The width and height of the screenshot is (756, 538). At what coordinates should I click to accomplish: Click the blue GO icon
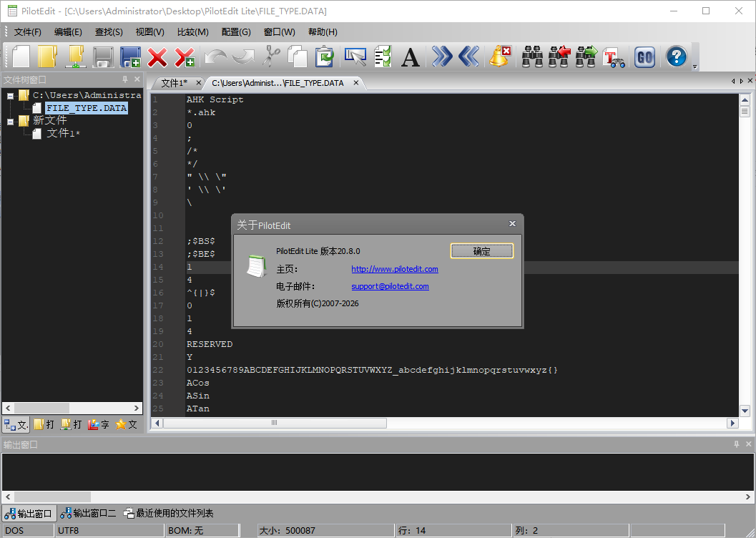(644, 57)
